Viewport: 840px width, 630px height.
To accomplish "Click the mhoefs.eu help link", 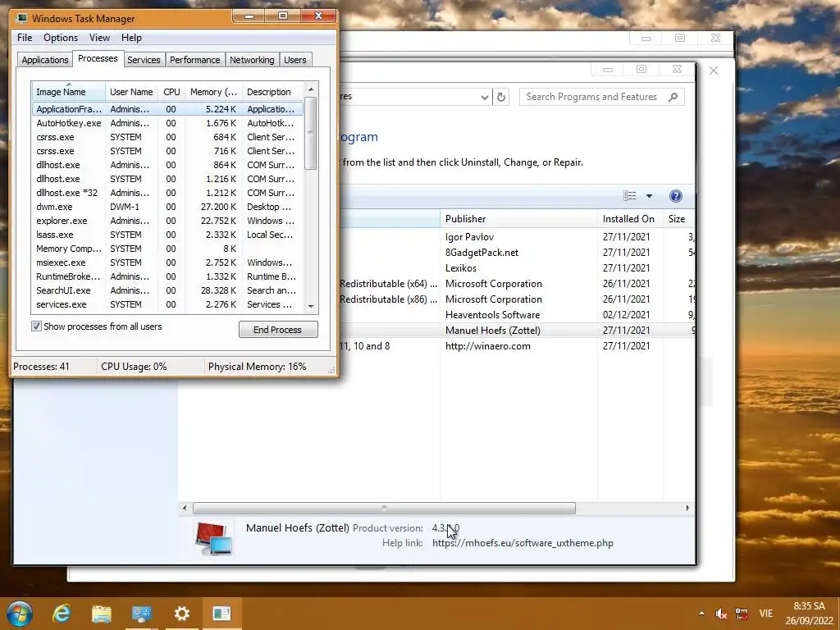I will pyautogui.click(x=523, y=543).
